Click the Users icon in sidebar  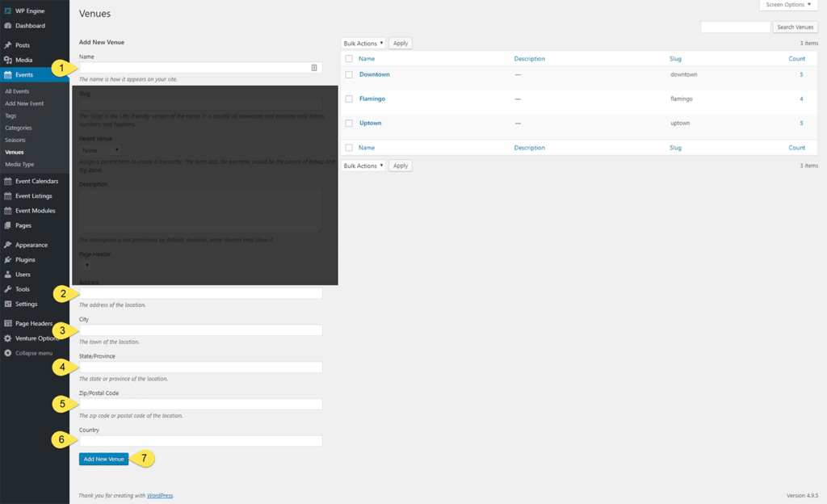(x=8, y=275)
